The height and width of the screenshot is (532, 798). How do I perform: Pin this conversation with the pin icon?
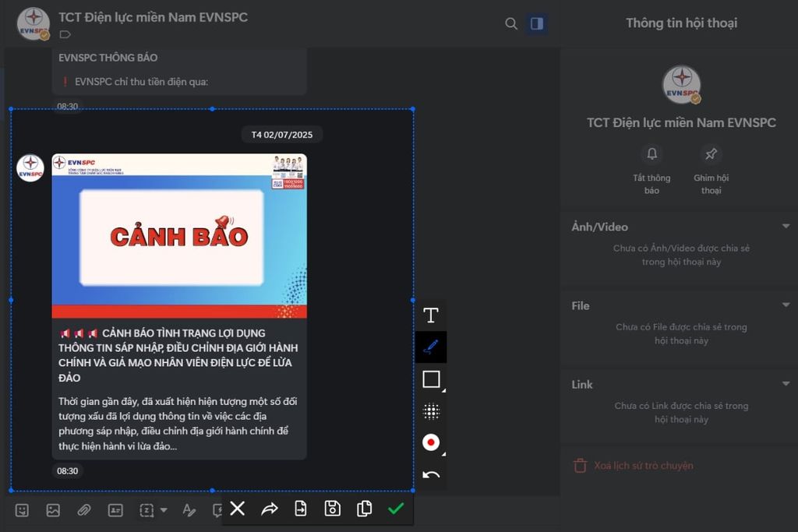coord(711,153)
